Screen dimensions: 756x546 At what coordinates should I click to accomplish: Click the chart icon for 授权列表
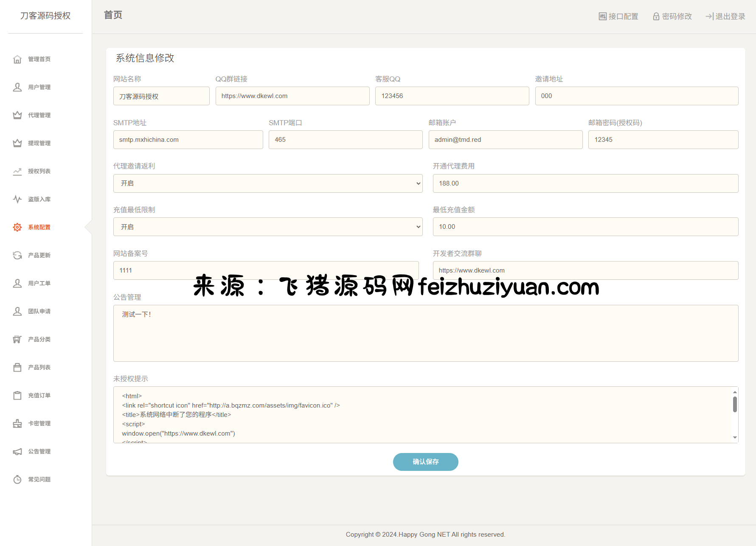coord(17,171)
